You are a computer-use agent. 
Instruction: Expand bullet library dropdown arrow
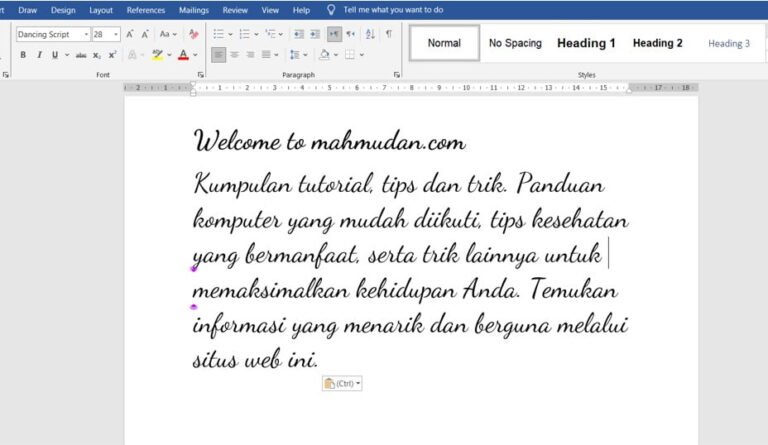[230, 34]
